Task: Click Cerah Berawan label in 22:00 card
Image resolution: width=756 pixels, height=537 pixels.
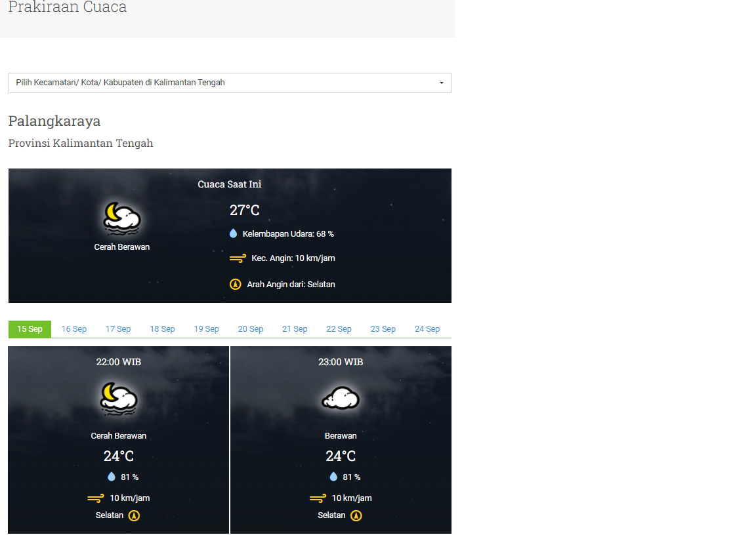Action: [x=119, y=436]
